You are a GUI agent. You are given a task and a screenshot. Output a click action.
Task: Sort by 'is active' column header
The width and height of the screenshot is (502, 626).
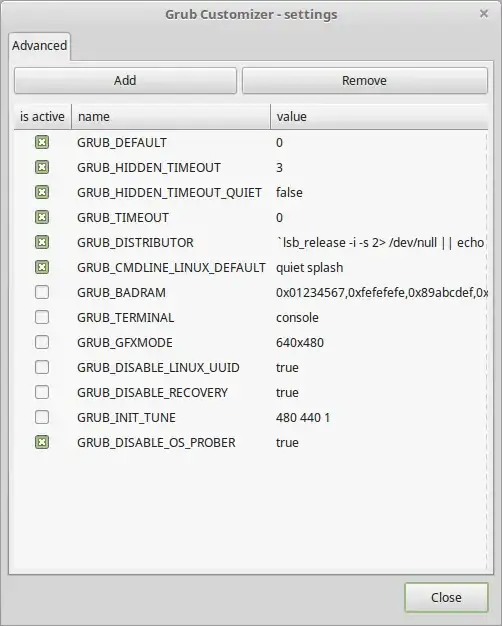[42, 117]
